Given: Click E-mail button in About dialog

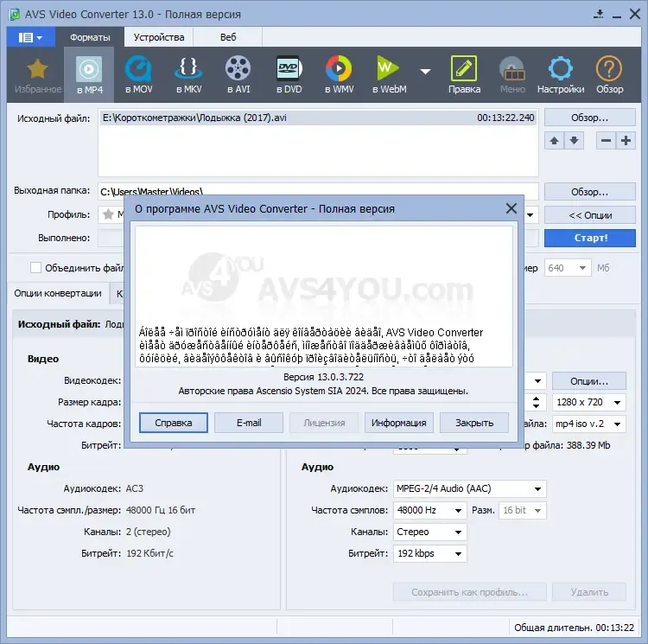Looking at the screenshot, I should 249,423.
